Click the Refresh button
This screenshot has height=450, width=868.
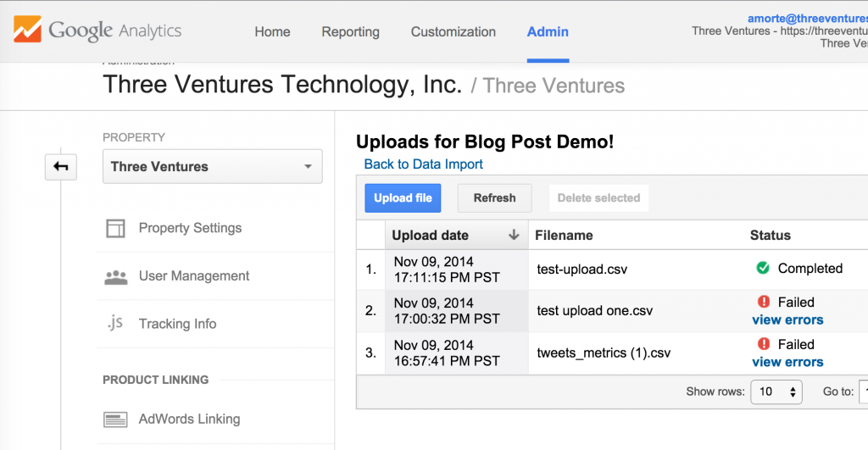[x=495, y=198]
